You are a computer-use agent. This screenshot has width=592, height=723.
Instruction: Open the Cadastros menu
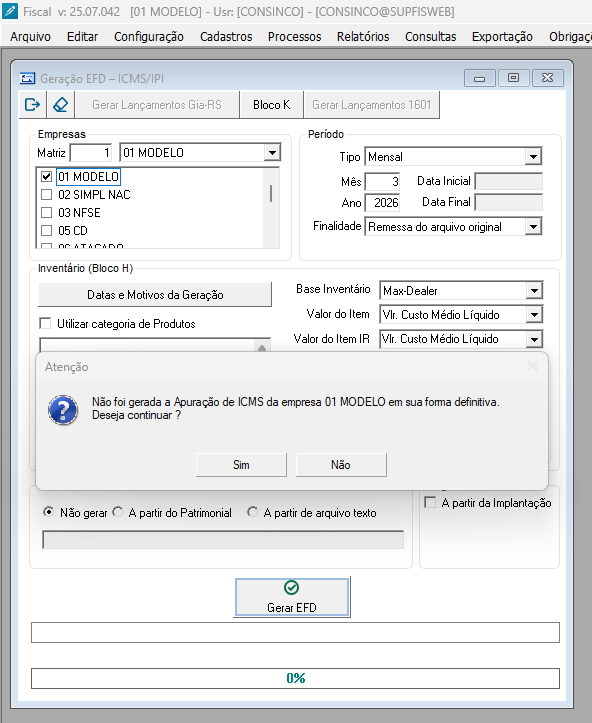(x=226, y=36)
